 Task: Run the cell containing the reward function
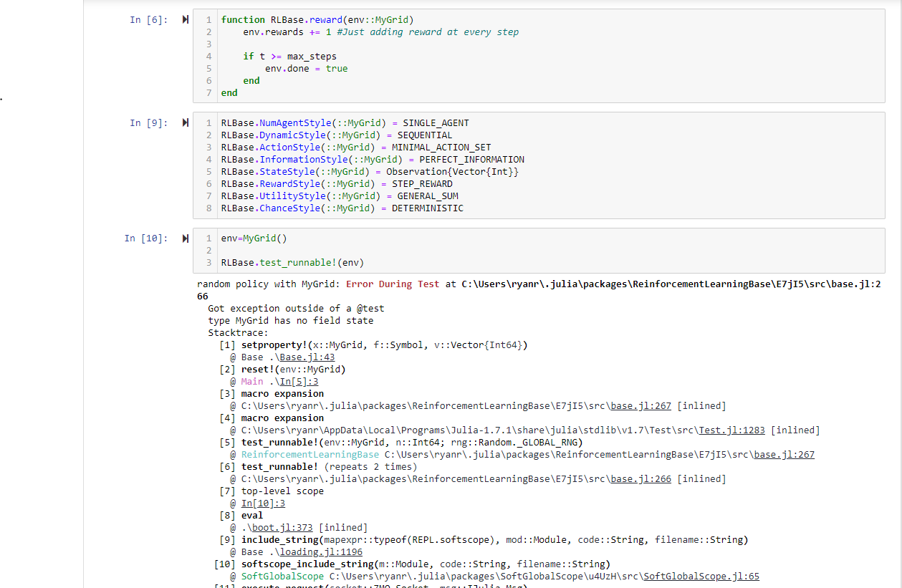(x=185, y=20)
